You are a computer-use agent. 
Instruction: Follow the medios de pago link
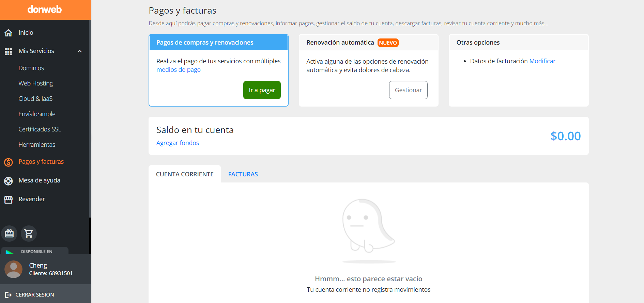tap(179, 70)
